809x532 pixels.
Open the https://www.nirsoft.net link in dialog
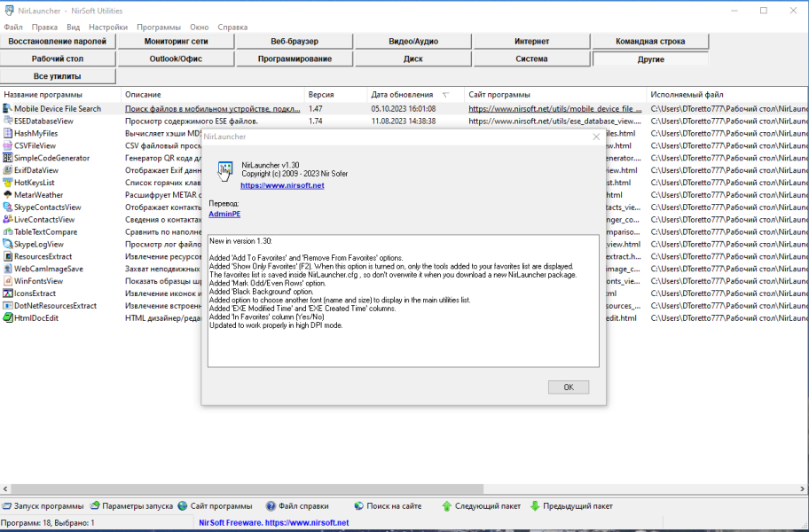coord(282,185)
